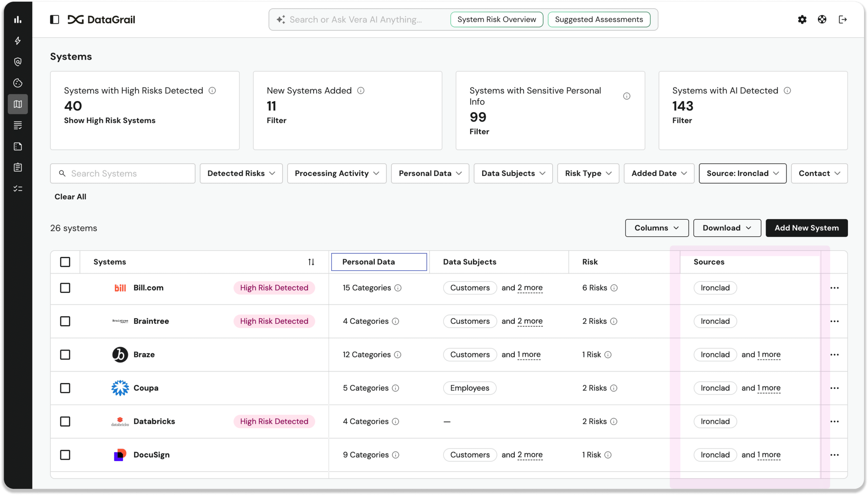Open the lightning bolt sidebar icon
This screenshot has height=495, width=868.
pos(18,41)
